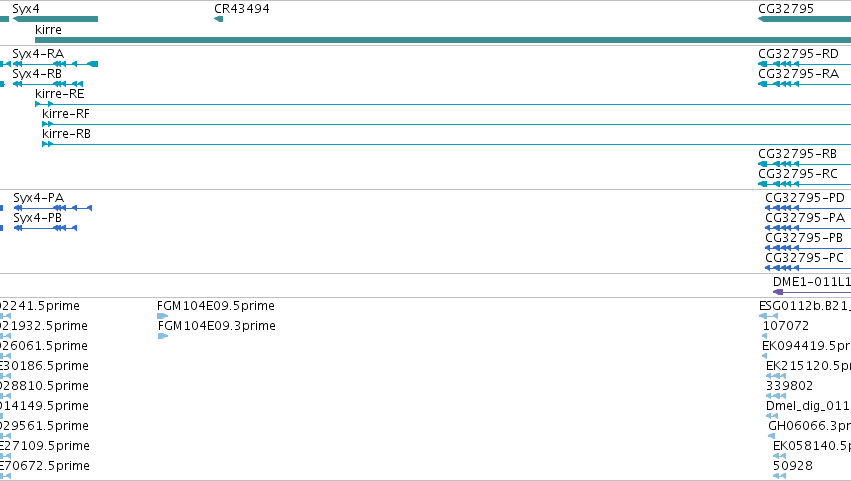
Task: Open the FGM104E09.5prime EST label
Action: coord(215,306)
